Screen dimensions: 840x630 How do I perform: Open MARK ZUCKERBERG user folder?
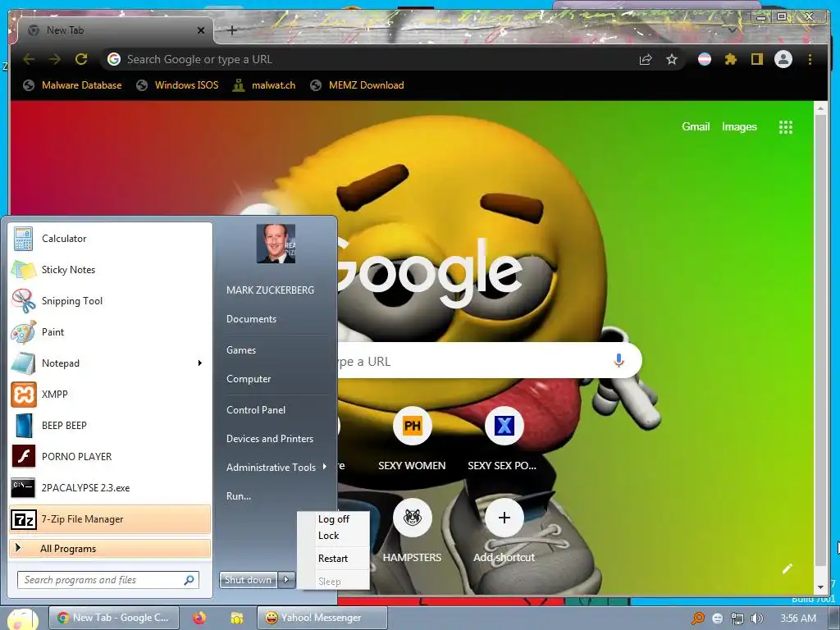[270, 290]
